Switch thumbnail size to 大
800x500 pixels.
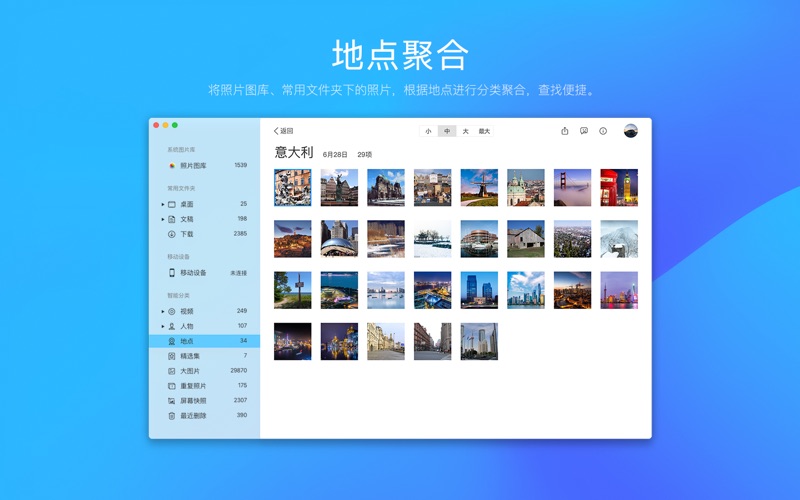coord(465,131)
